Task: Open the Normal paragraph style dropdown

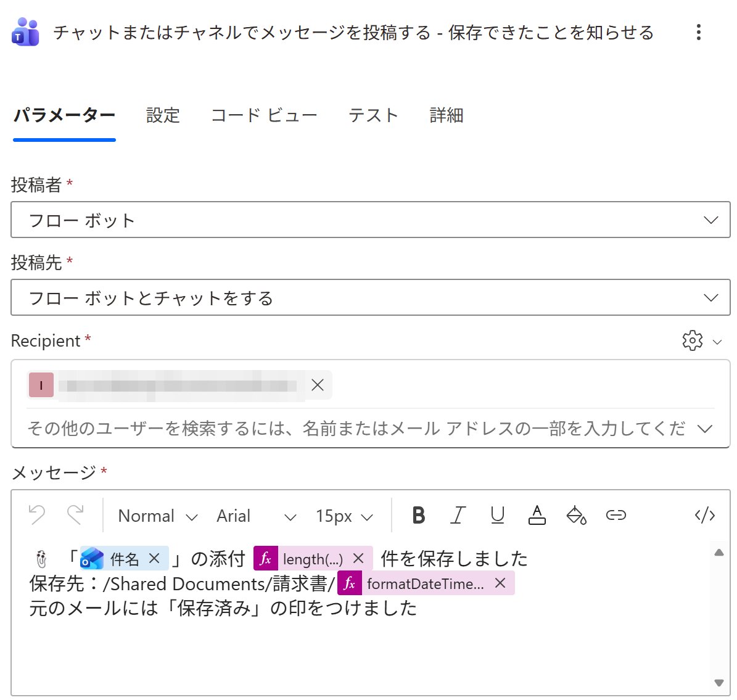Action: 158,516
